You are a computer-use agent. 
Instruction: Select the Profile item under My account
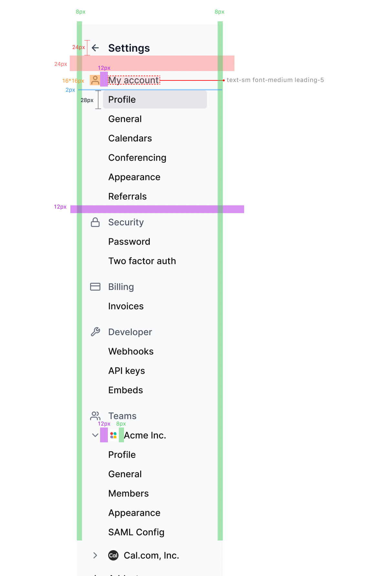[122, 99]
